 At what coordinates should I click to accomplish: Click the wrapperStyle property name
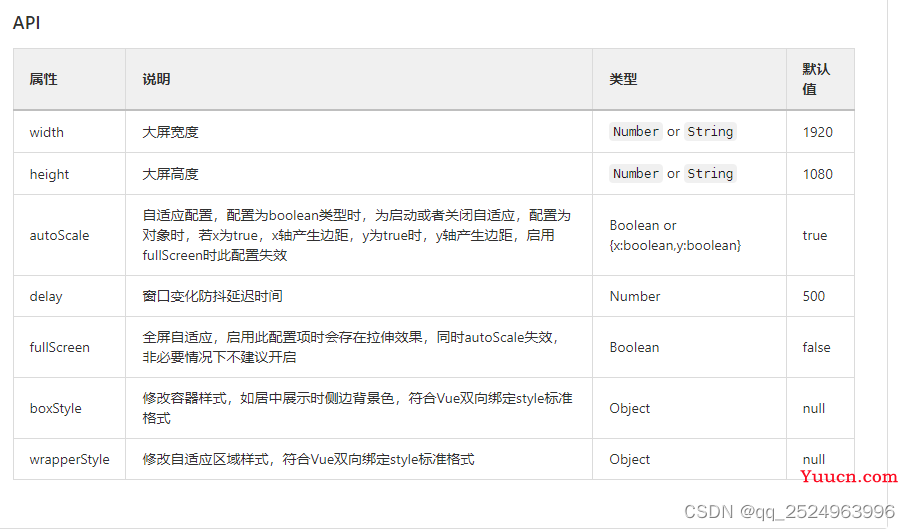(x=69, y=459)
